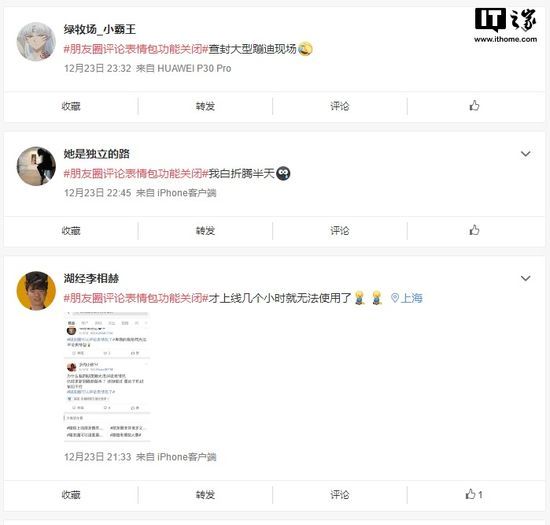Expand options chevron on 她是独立的路's post
This screenshot has height=525, width=550.
coord(525,154)
